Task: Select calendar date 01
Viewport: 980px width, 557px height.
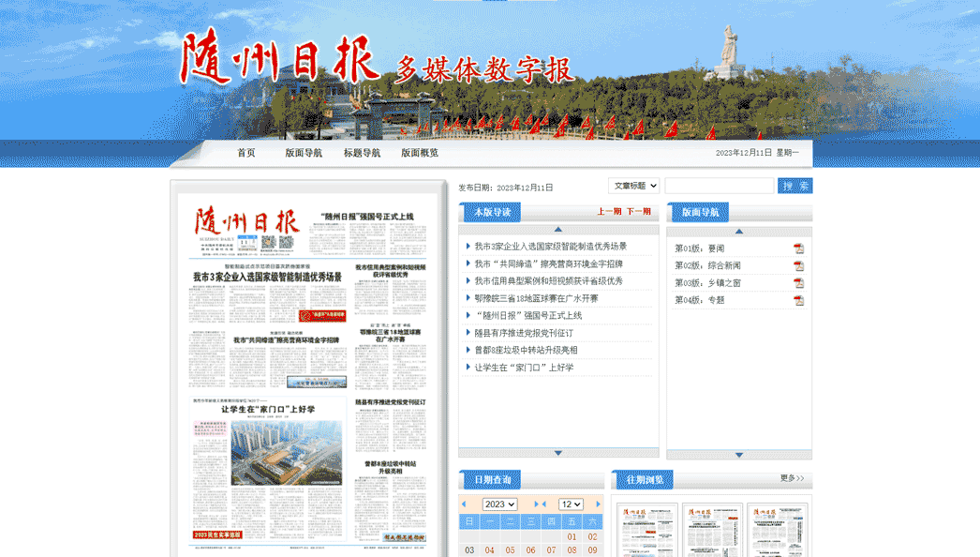Action: pyautogui.click(x=572, y=536)
